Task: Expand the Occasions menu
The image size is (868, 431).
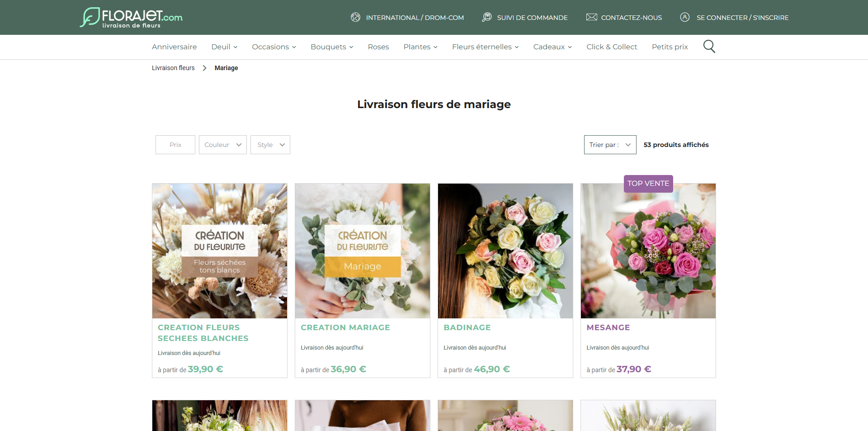Action: tap(274, 47)
